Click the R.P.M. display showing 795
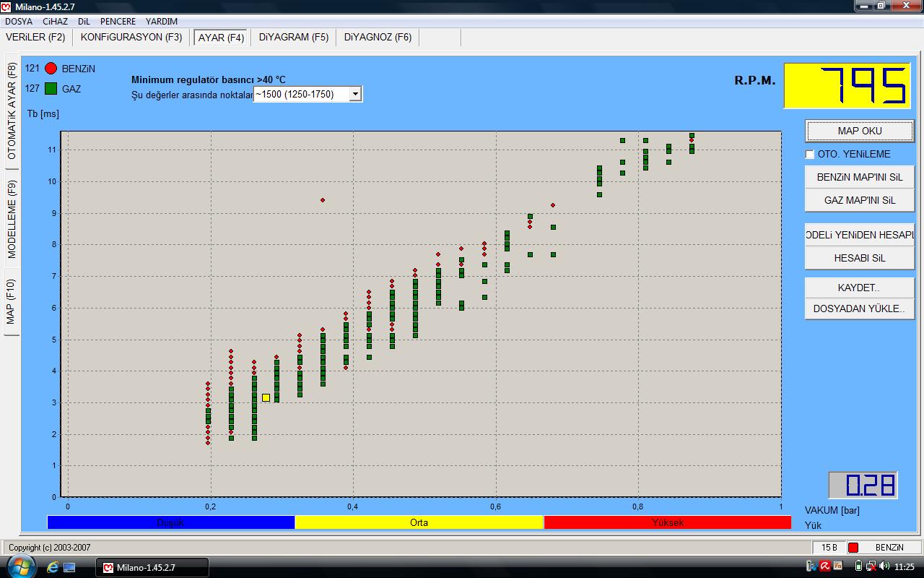The height and width of the screenshot is (578, 924). tap(847, 86)
